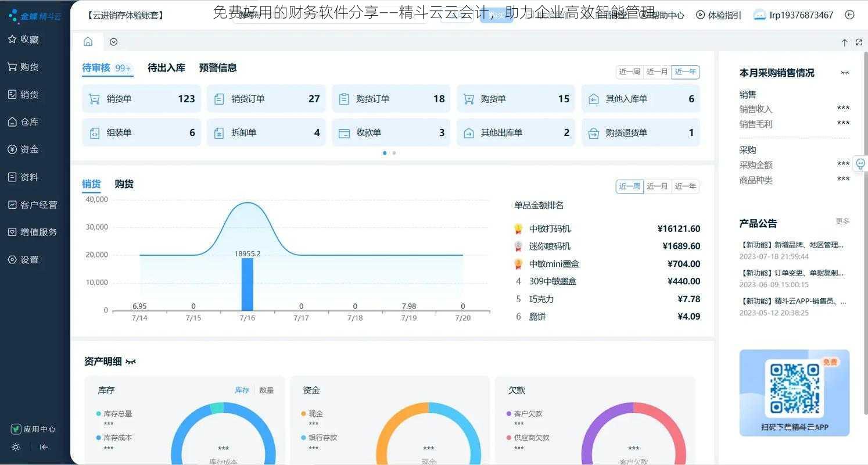Open the 其他出库单 card
The width and height of the screenshot is (868, 465).
click(x=516, y=133)
